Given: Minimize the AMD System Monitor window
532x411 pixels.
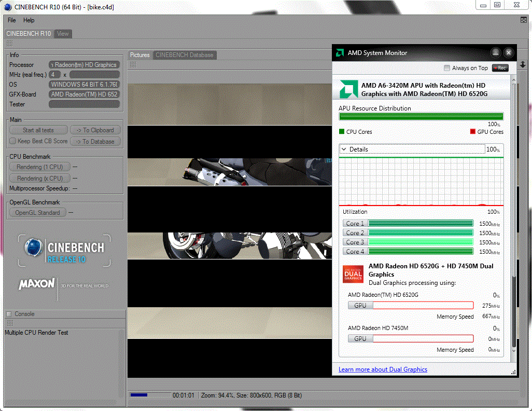Looking at the screenshot, I should click(x=496, y=52).
